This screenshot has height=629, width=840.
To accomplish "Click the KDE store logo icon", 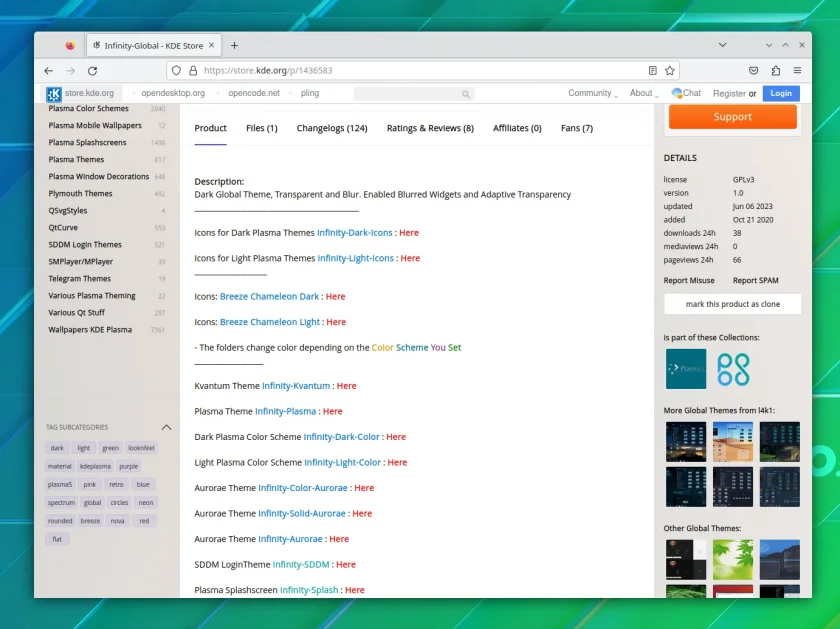I will coord(54,94).
